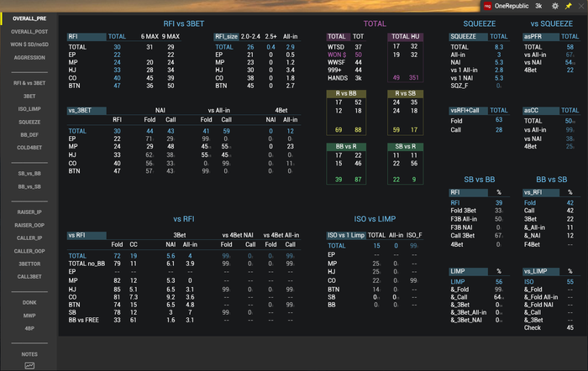Open the settings gear icon
The image size is (588, 371).
point(555,6)
